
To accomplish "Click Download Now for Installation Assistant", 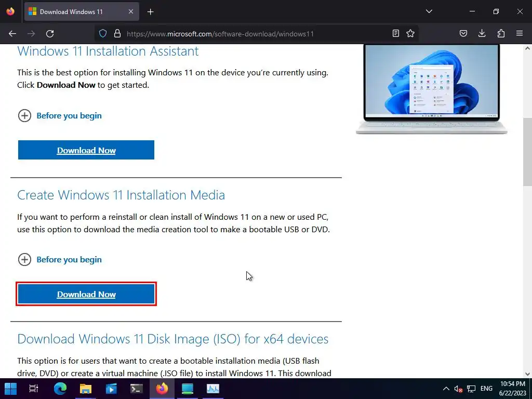I will point(86,150).
